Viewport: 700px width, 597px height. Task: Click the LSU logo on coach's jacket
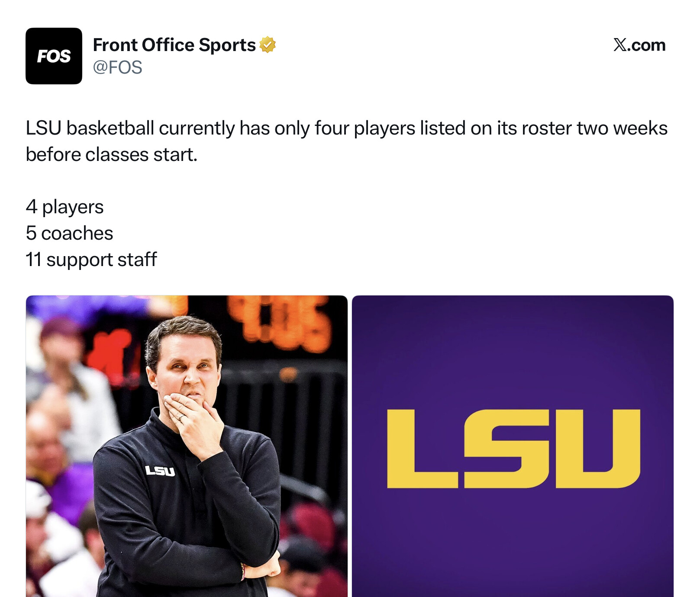(x=160, y=471)
